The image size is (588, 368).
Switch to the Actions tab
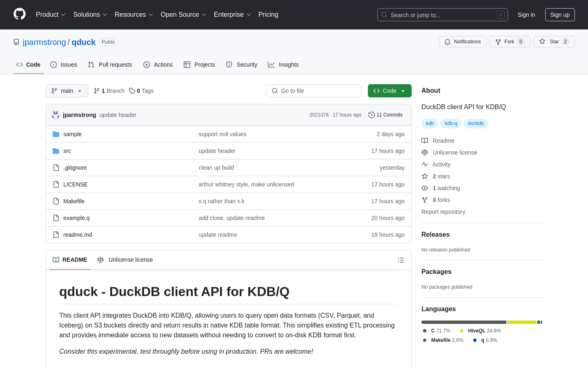pos(158,65)
